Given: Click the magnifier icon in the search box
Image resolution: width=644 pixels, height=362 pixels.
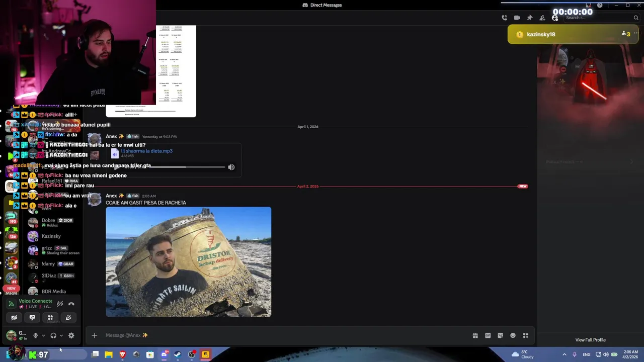Looking at the screenshot, I should [x=635, y=18].
